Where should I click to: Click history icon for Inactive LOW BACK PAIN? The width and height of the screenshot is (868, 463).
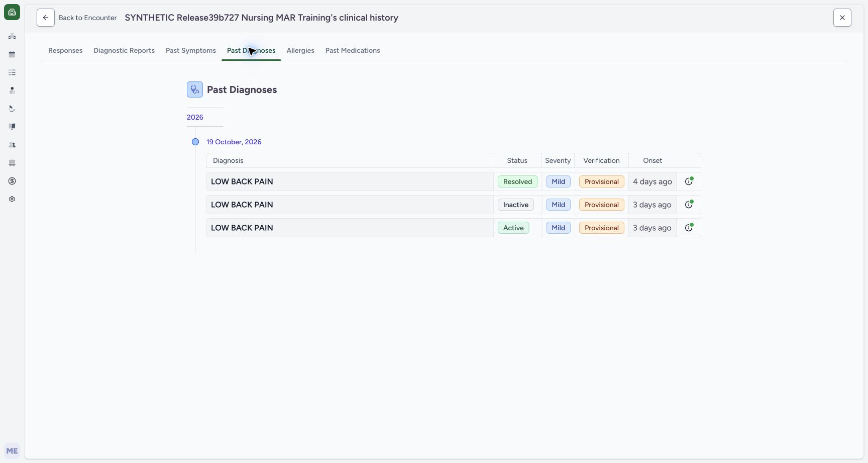tap(689, 205)
